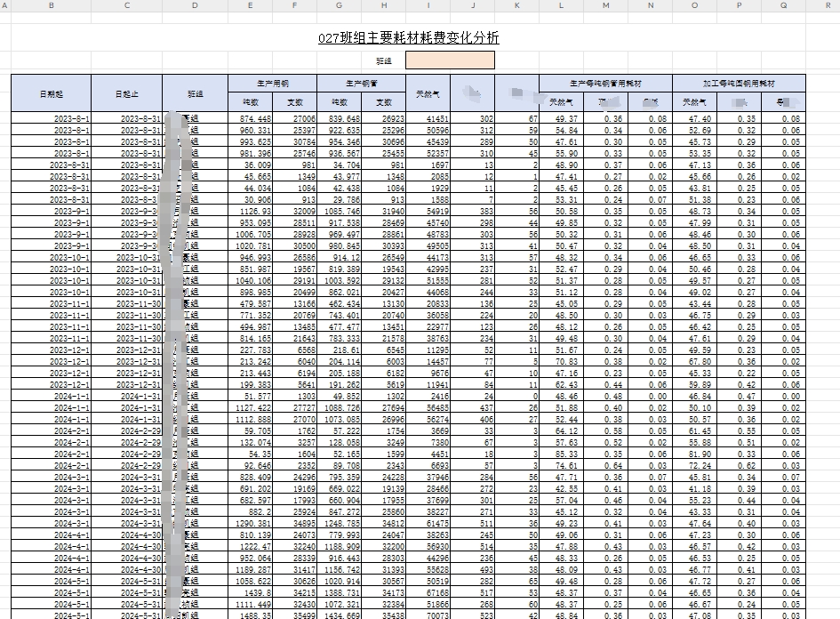Select column L header
Viewport: 840px width, 619px height.
pos(561,5)
